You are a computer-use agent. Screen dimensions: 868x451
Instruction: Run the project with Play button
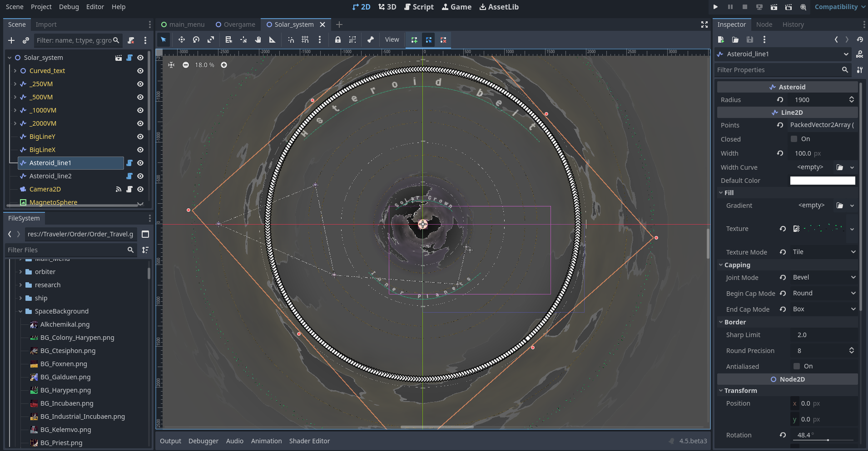(715, 7)
